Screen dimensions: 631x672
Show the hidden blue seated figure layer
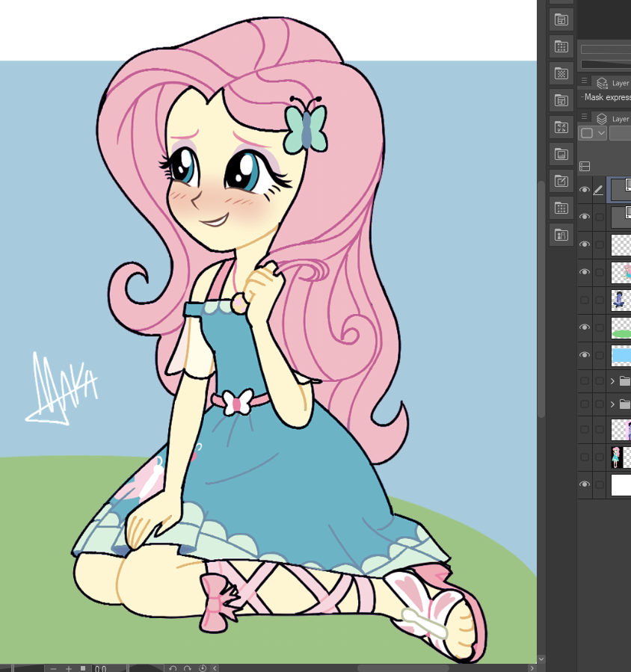(585, 300)
